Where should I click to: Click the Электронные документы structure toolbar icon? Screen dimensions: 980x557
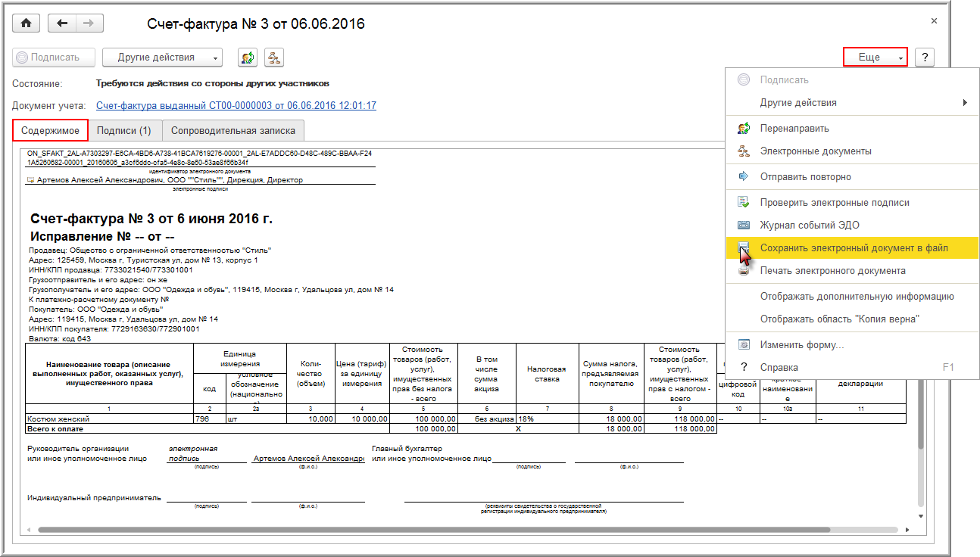point(273,58)
